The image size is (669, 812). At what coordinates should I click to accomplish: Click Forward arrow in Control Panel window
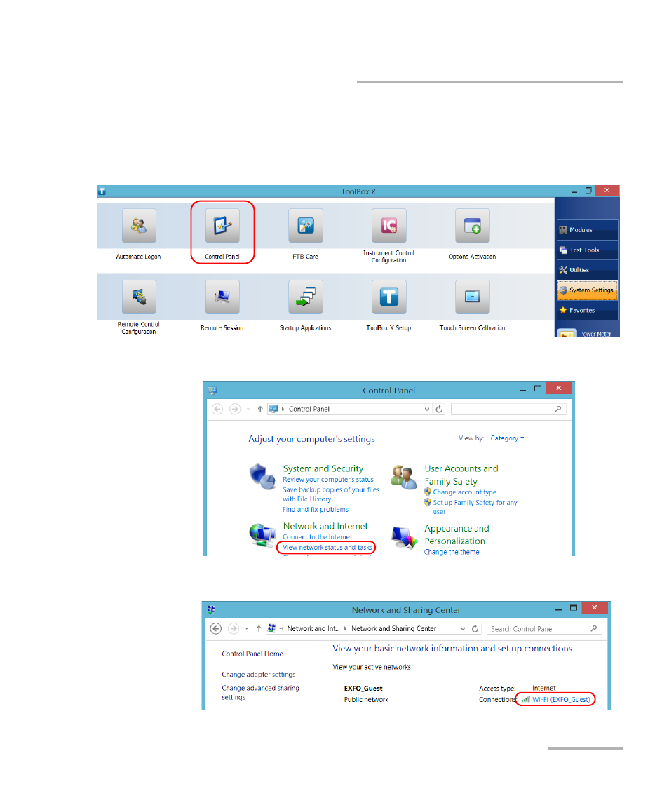(x=234, y=409)
